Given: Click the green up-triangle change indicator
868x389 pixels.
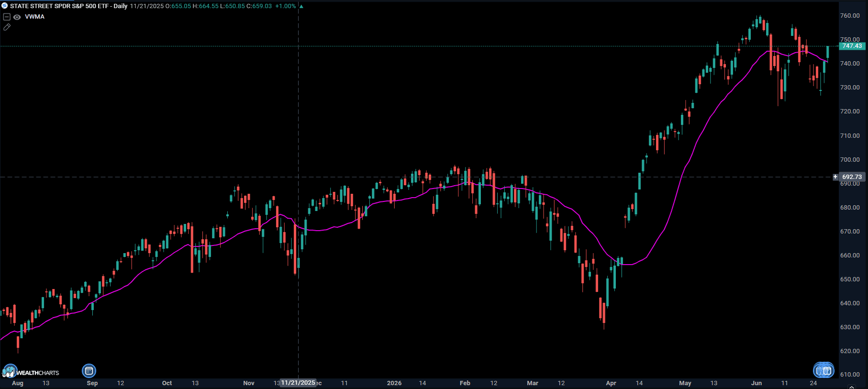Looking at the screenshot, I should [x=301, y=6].
